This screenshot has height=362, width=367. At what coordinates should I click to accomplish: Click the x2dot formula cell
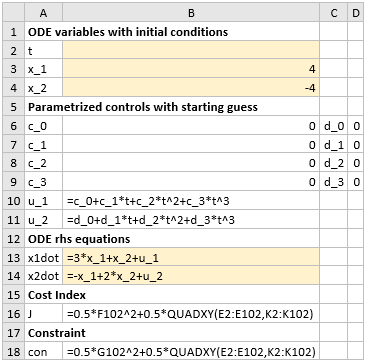pos(191,276)
